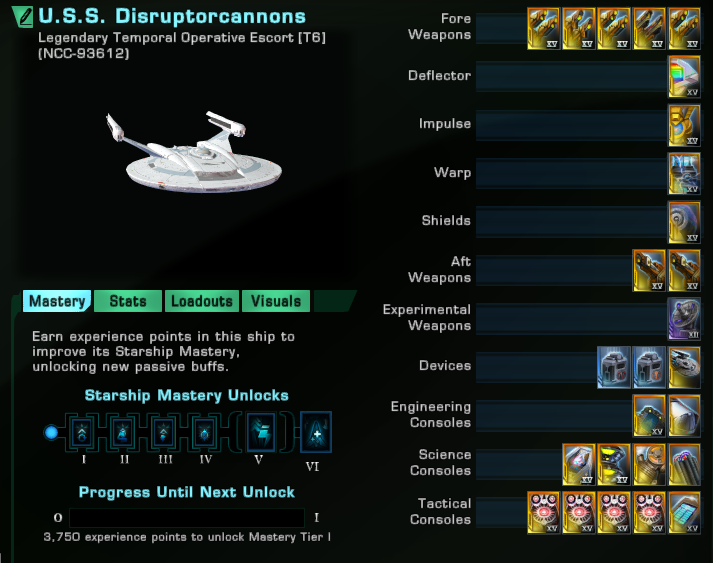Screen dimensions: 713x563
Task: Select the first Fore Weapons cannon icon
Action: pos(543,28)
